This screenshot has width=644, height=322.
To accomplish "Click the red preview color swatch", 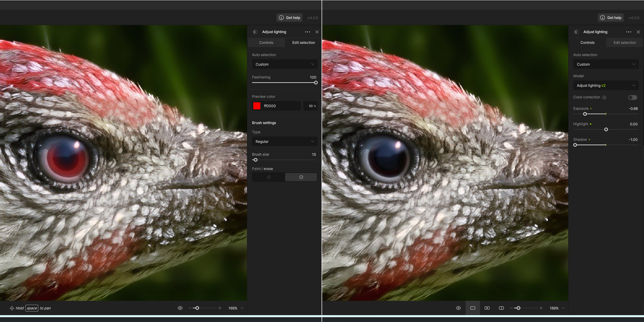I will coord(257,106).
